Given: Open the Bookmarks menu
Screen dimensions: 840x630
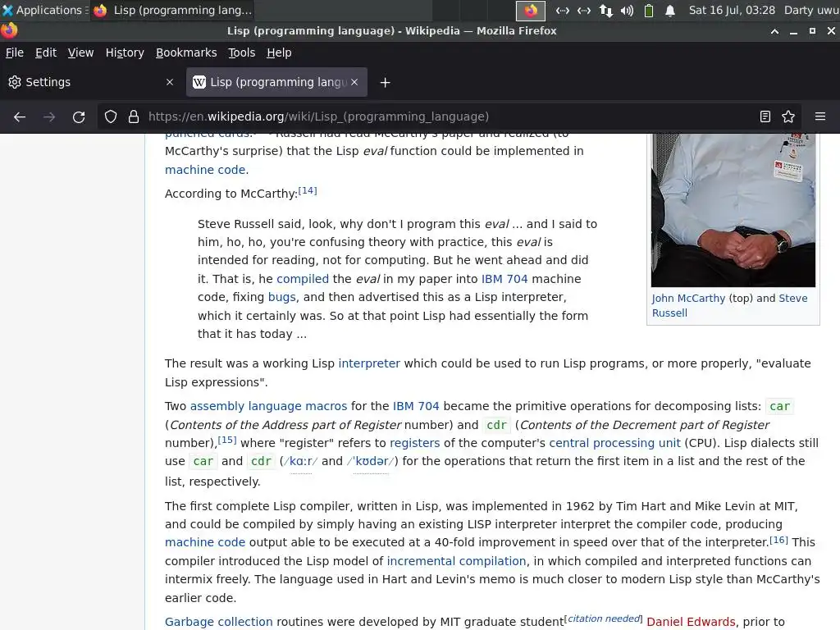Looking at the screenshot, I should [186, 52].
